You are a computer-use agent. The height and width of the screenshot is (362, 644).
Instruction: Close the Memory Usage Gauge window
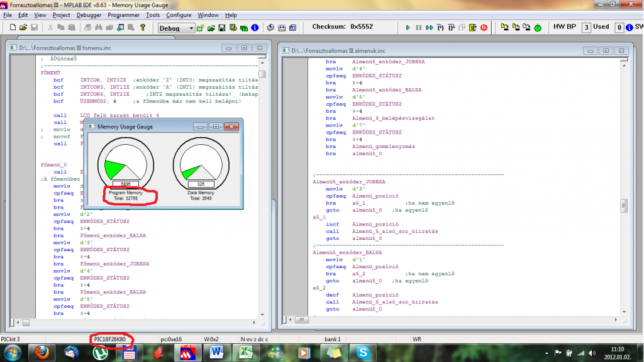(232, 127)
